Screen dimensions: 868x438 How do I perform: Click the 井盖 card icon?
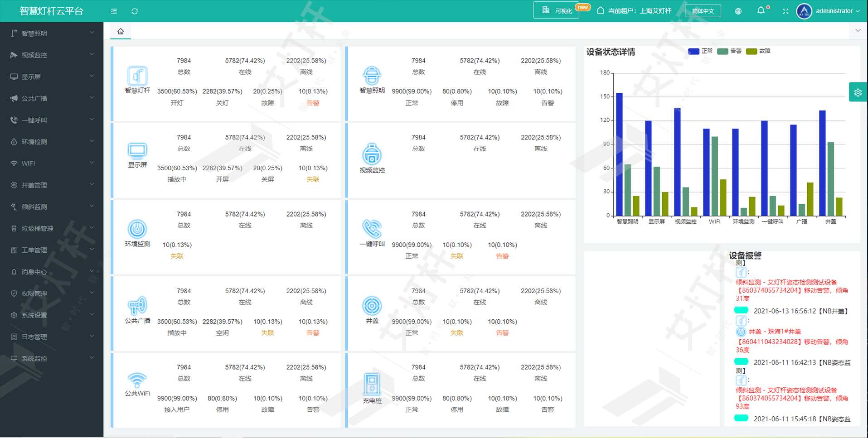pos(372,306)
